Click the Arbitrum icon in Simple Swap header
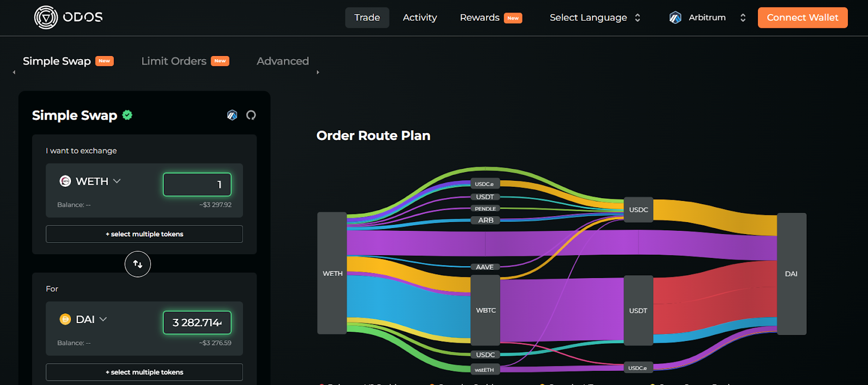868x385 pixels. coord(232,115)
